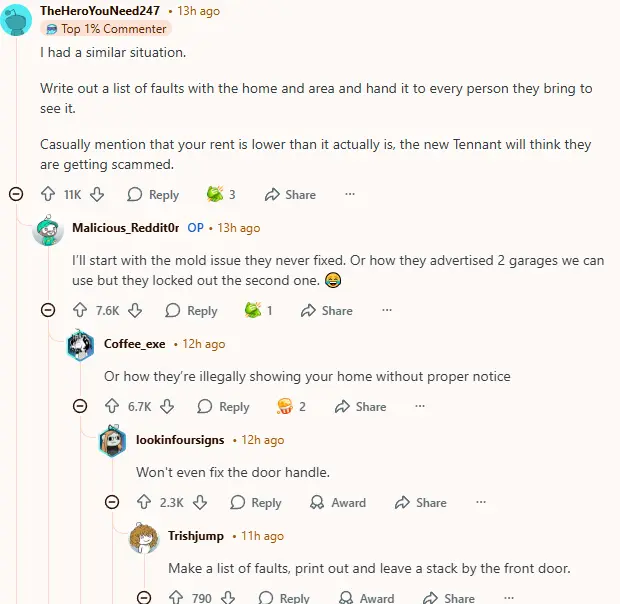
Task: Open lookinfoursigns username link
Action: (180, 440)
